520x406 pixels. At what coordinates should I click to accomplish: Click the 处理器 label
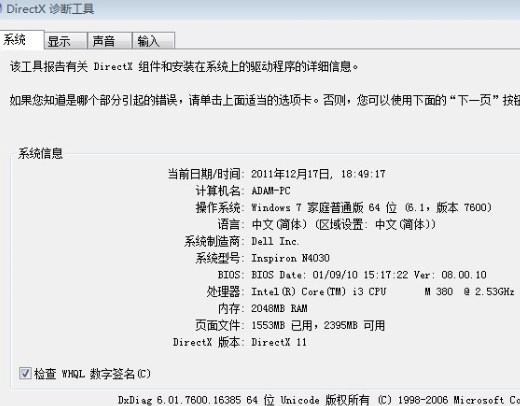pyautogui.click(x=225, y=292)
